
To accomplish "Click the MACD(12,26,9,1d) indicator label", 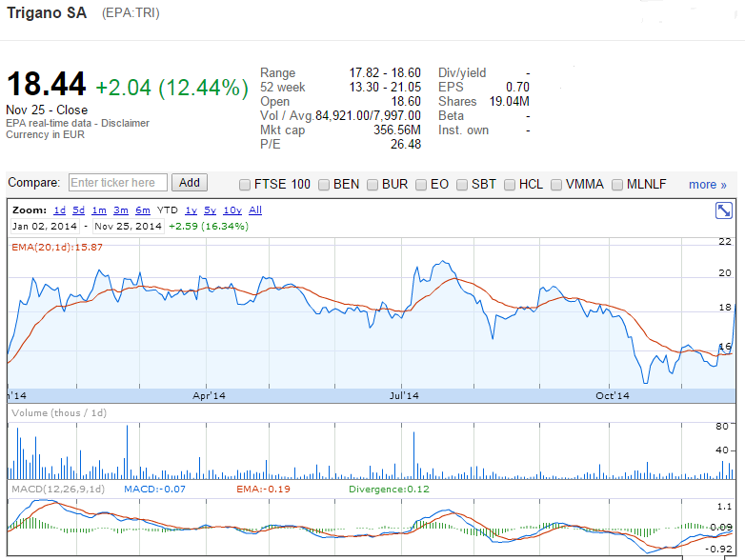I will tap(58, 490).
